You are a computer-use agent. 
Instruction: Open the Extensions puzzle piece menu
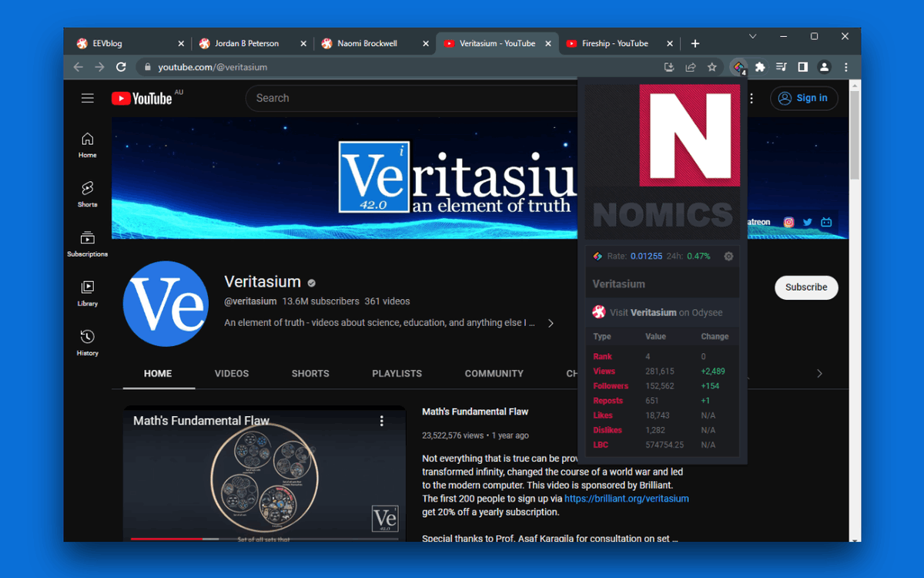point(760,67)
